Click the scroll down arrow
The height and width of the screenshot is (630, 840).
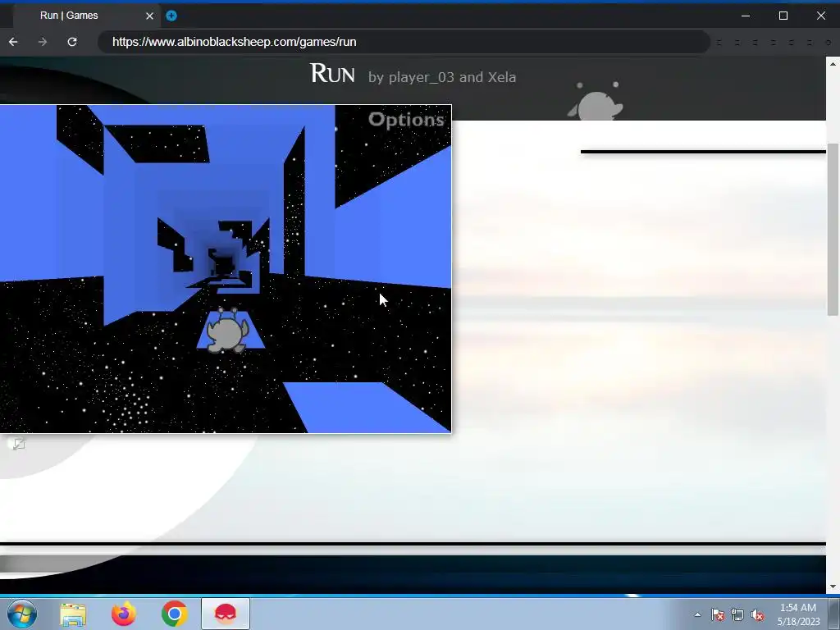[833, 587]
